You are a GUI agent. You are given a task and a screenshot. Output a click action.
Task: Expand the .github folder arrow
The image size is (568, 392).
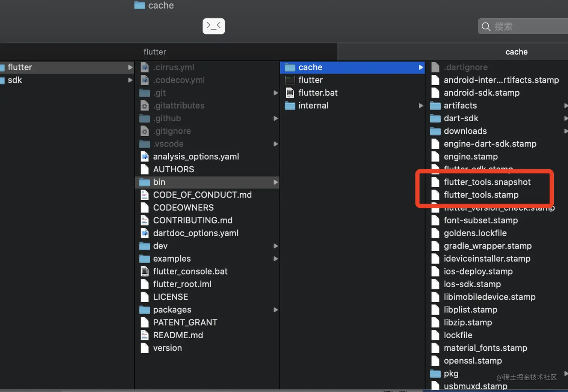(276, 119)
